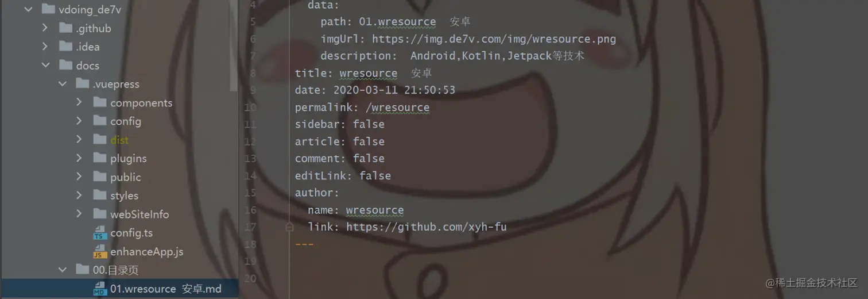Image resolution: width=868 pixels, height=299 pixels.
Task: Expand the components folder chevron
Action: (79, 102)
